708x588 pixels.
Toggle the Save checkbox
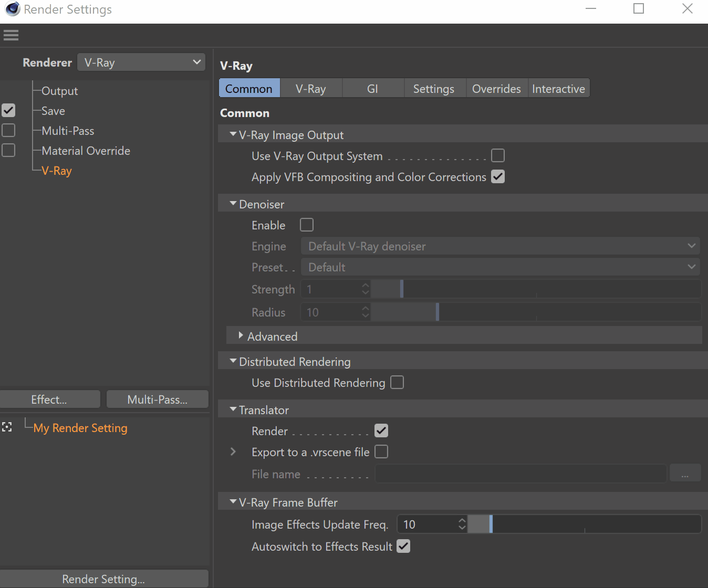(x=8, y=110)
